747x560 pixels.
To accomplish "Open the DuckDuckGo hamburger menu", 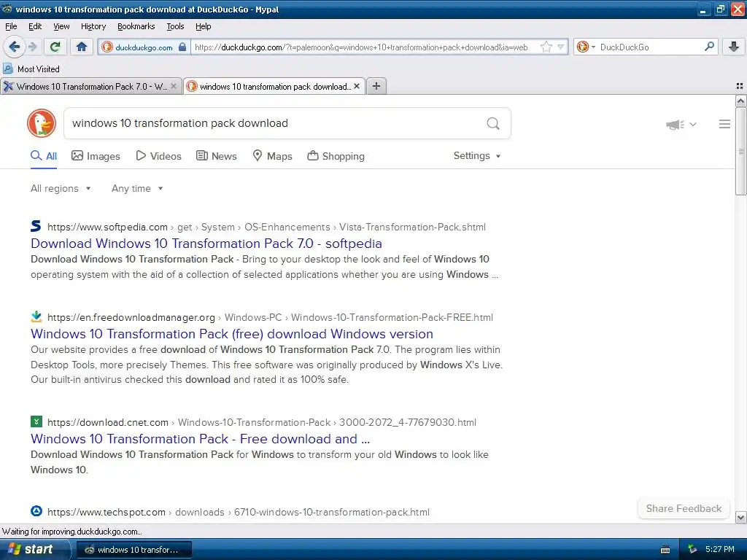I will 724,124.
